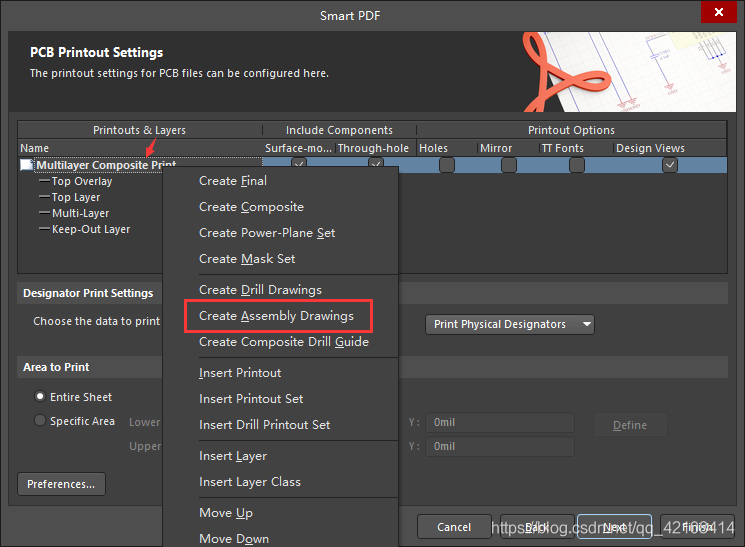Screen dimensions: 745x547
Task: Click the upper Y coordinate field
Action: point(500,447)
